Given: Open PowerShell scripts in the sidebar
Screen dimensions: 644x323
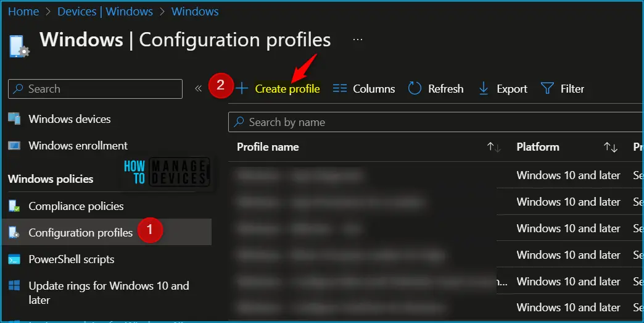Looking at the screenshot, I should click(x=72, y=259).
